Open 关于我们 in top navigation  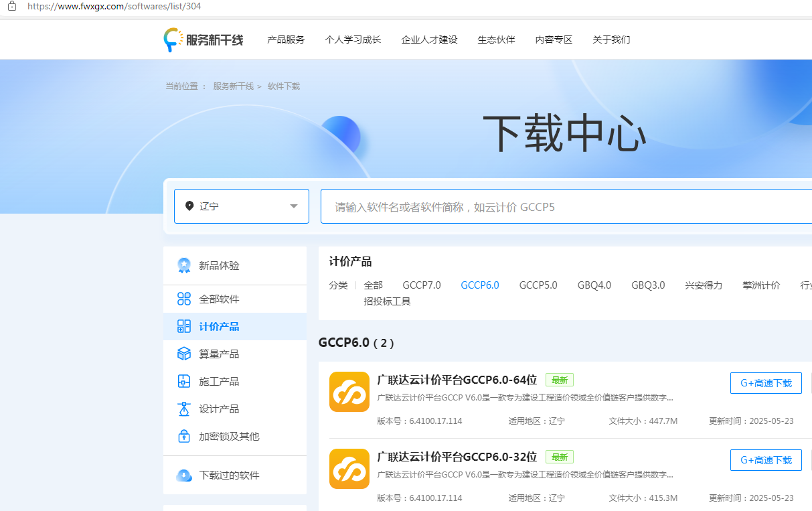point(611,40)
